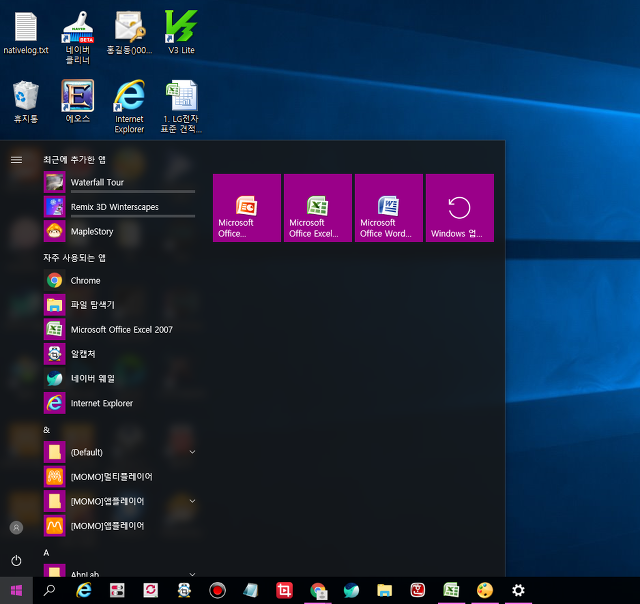Open the Waterfall Tour app

120,182
